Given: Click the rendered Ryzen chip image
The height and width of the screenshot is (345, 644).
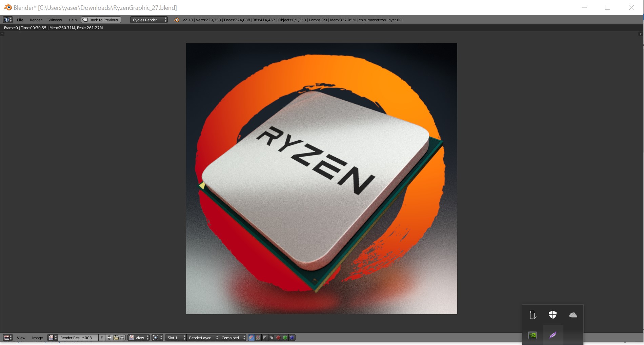Looking at the screenshot, I should [322, 179].
